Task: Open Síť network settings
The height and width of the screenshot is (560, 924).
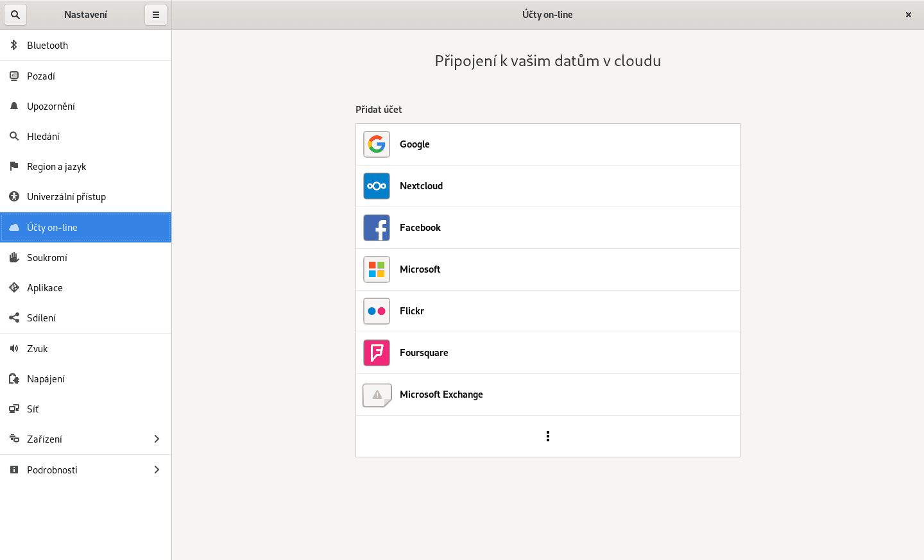Action: coord(86,409)
